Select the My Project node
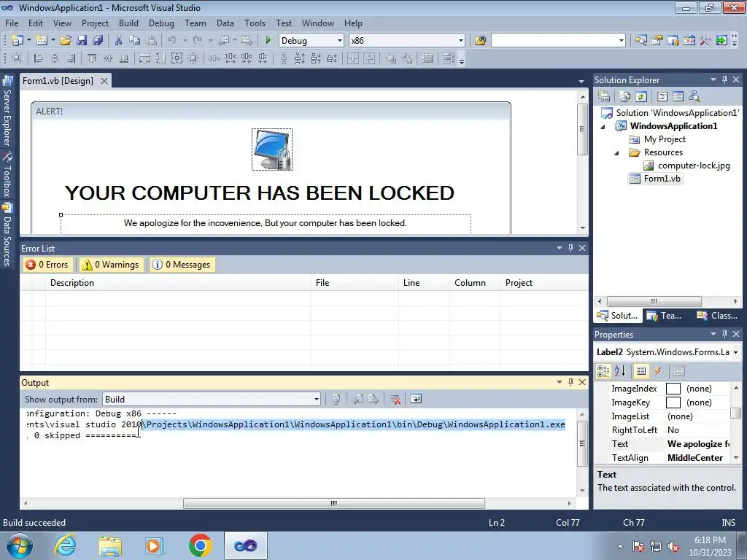 pyautogui.click(x=665, y=139)
